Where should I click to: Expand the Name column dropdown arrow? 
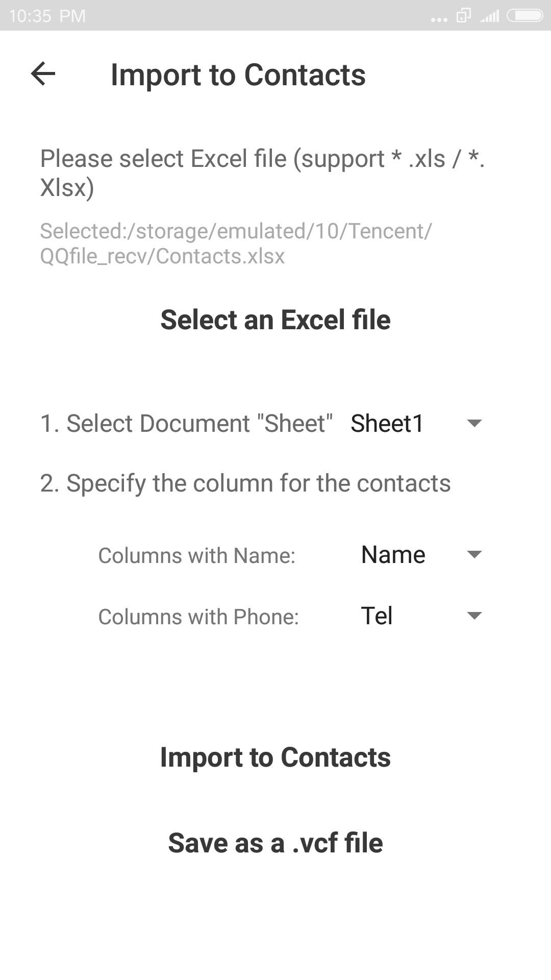[474, 555]
